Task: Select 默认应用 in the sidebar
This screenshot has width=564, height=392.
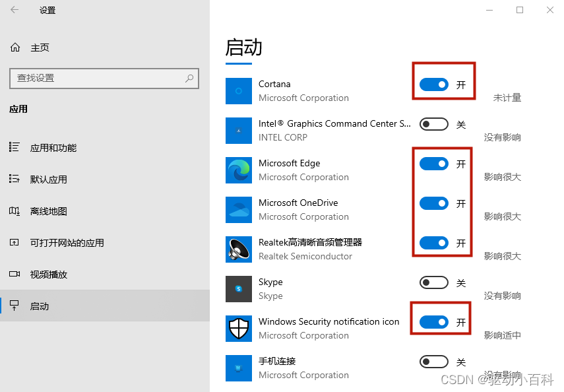Action: click(x=49, y=180)
